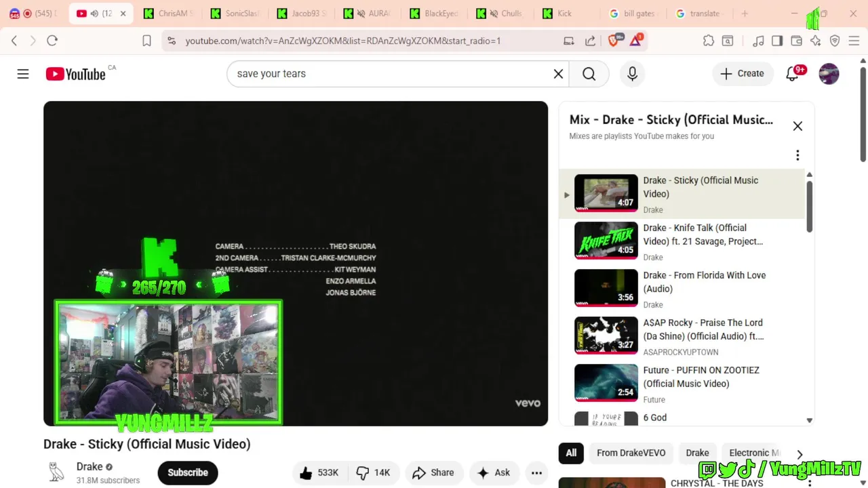
Task: Open YouTube notifications bell
Action: 792,74
